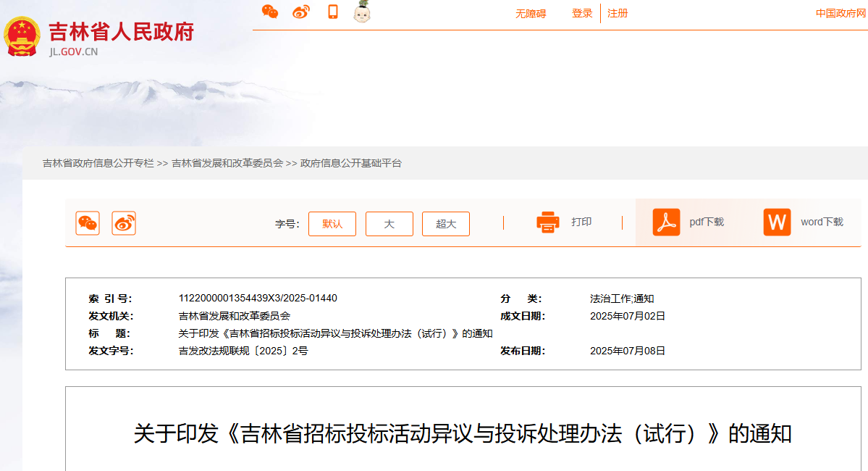The image size is (868, 471).
Task: Click 吉林省人民政府 site title
Action: pos(121,32)
